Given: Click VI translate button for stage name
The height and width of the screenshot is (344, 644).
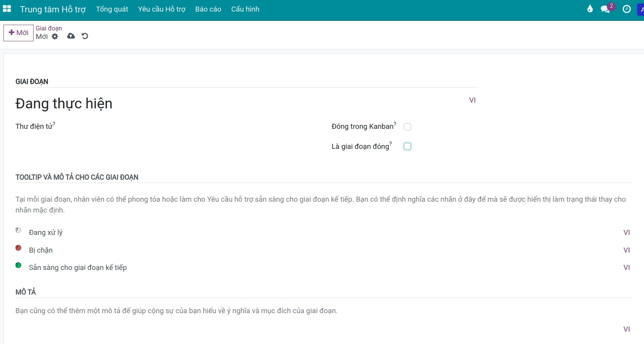Looking at the screenshot, I should point(472,100).
